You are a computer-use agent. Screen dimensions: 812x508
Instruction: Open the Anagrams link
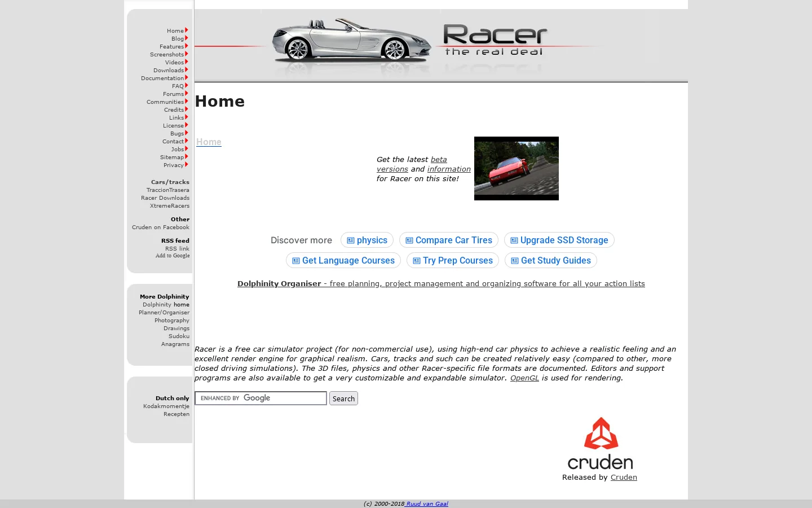click(175, 344)
